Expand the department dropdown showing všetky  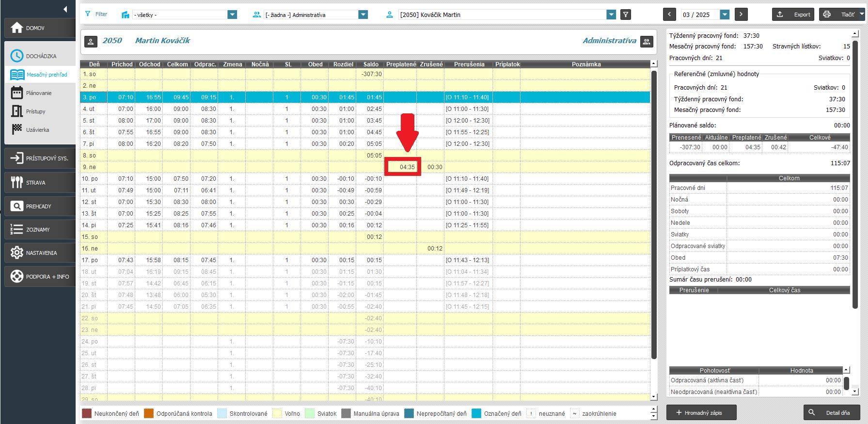pos(232,15)
